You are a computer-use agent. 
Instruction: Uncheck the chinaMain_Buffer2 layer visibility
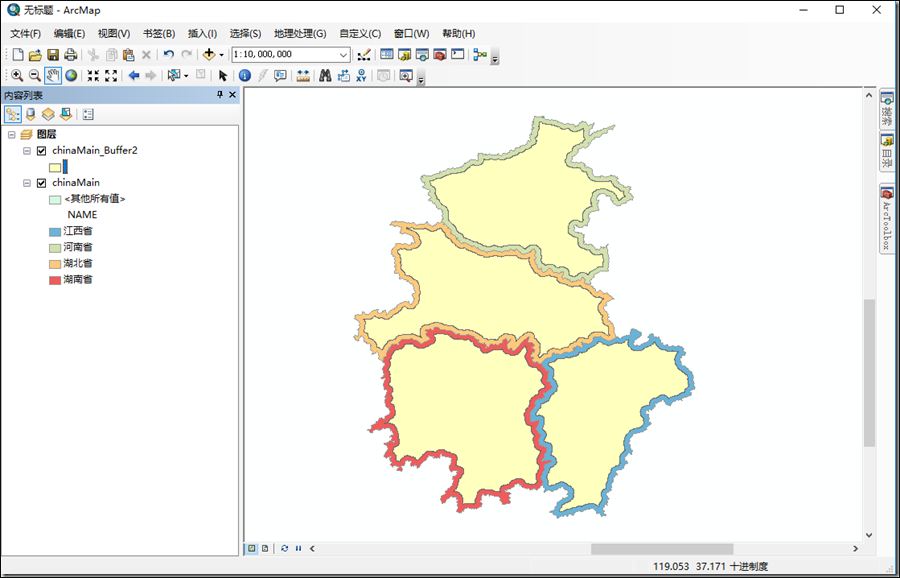point(40,150)
